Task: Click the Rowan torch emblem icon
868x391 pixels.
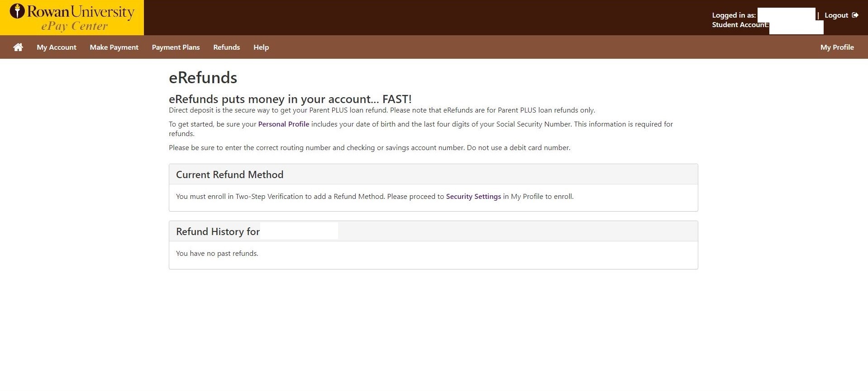Action: (x=17, y=11)
